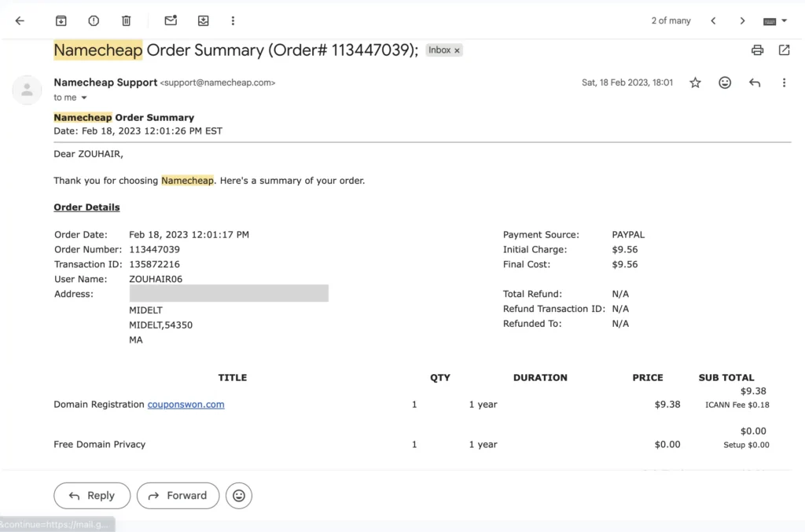The height and width of the screenshot is (532, 805).
Task: Click Setup $0.00 text
Action: pyautogui.click(x=747, y=445)
